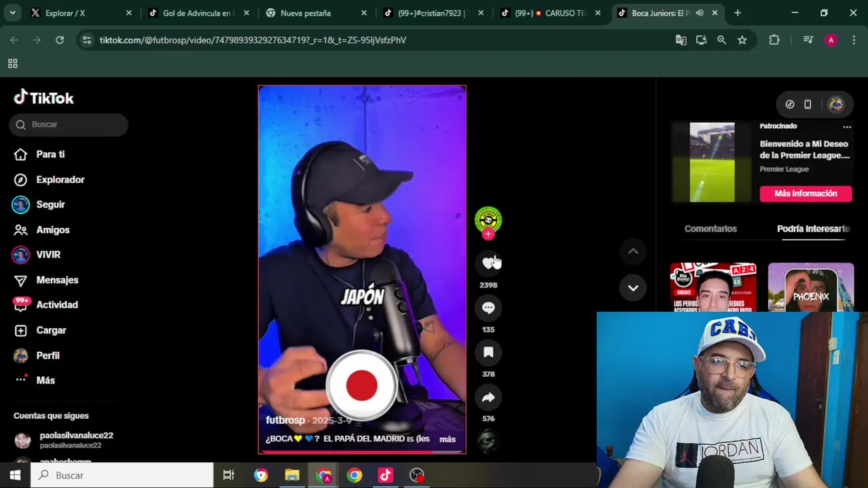Click the Windows taskbar Buscar search box

pos(122,475)
